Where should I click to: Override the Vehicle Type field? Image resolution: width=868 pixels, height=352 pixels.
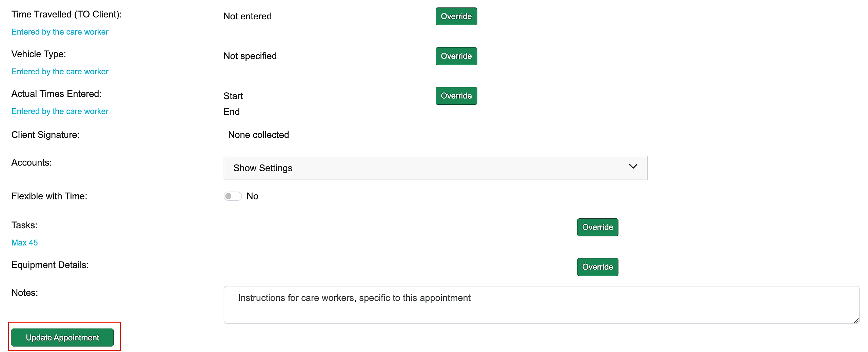click(456, 56)
